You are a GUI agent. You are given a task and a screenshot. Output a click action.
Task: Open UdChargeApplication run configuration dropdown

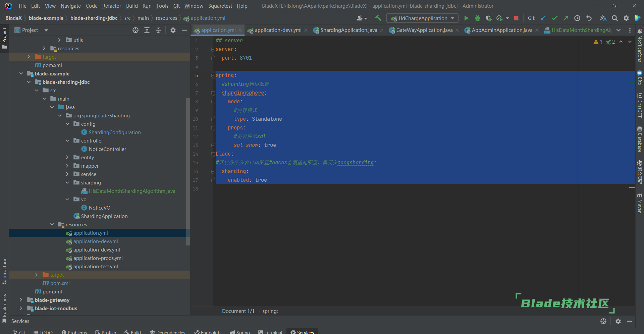pos(422,18)
